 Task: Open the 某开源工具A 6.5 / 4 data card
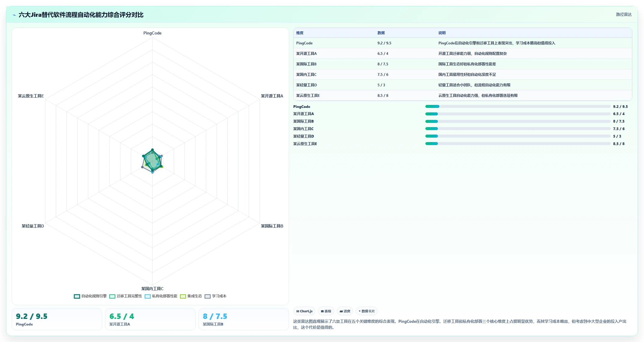(x=150, y=320)
